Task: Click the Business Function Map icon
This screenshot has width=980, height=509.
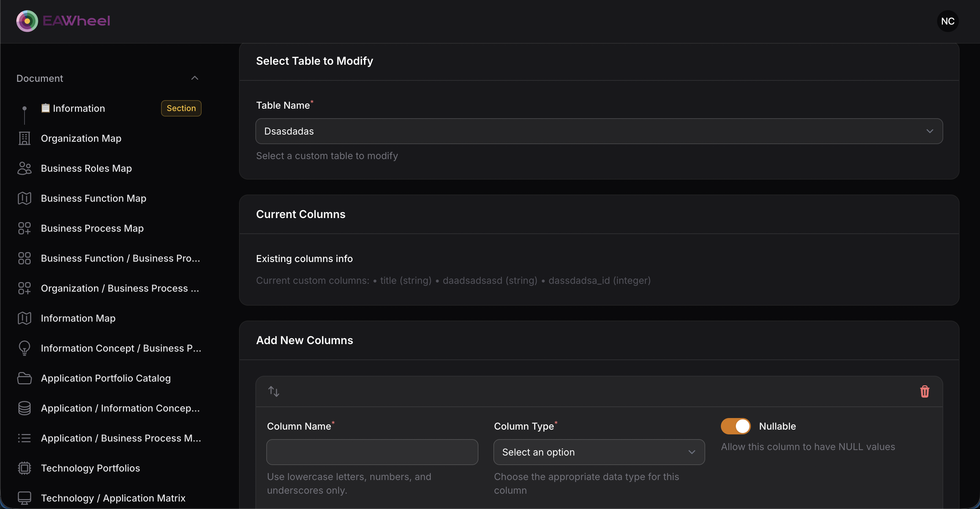Action: (x=25, y=198)
